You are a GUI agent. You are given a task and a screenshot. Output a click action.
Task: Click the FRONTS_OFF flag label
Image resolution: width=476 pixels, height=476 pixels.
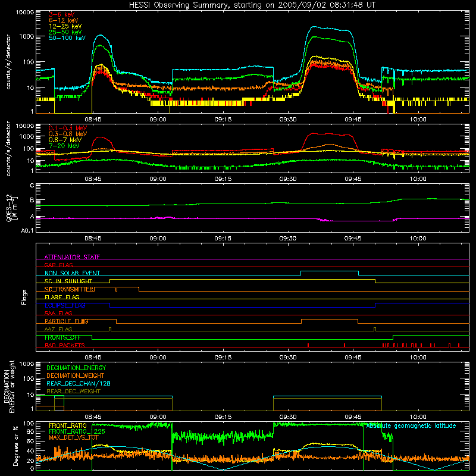point(62,337)
